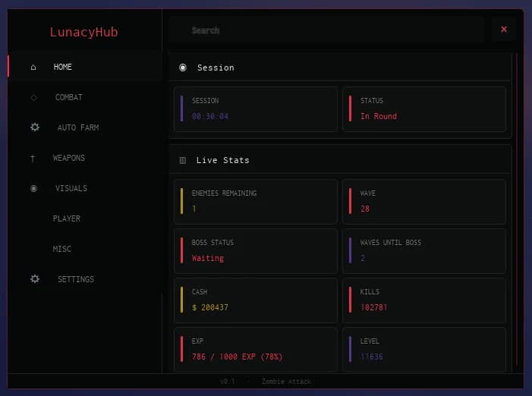The height and width of the screenshot is (396, 532).
Task: Click the BOSS STATUS Waiting value
Action: [208, 259]
